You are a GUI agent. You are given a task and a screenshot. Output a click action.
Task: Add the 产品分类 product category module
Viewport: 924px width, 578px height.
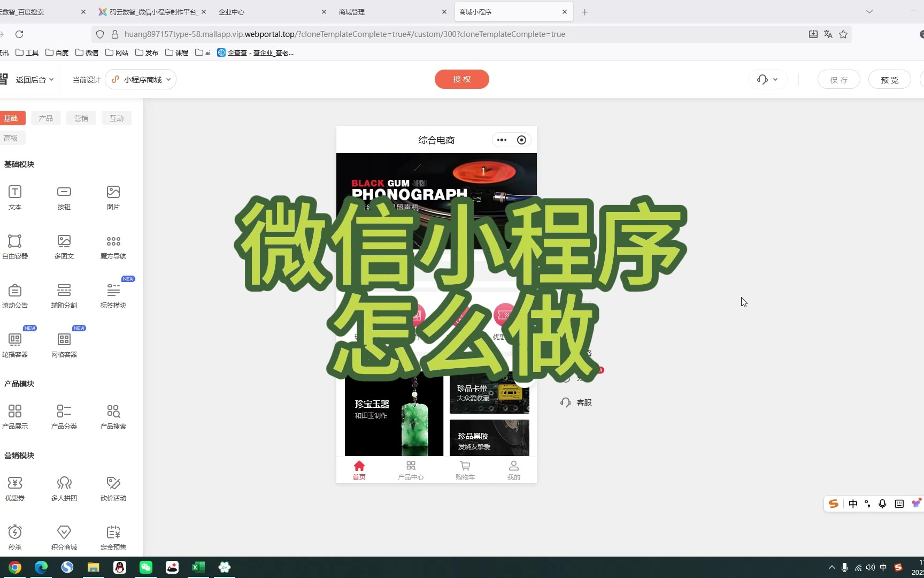click(64, 417)
